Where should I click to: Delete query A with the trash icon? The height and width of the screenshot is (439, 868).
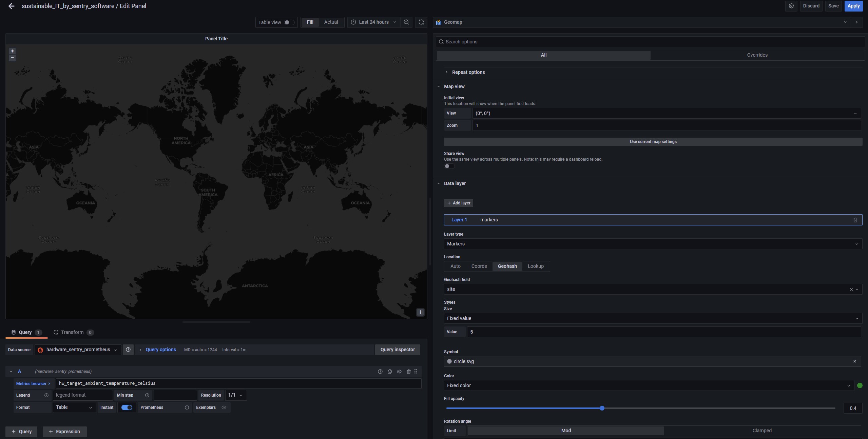408,372
